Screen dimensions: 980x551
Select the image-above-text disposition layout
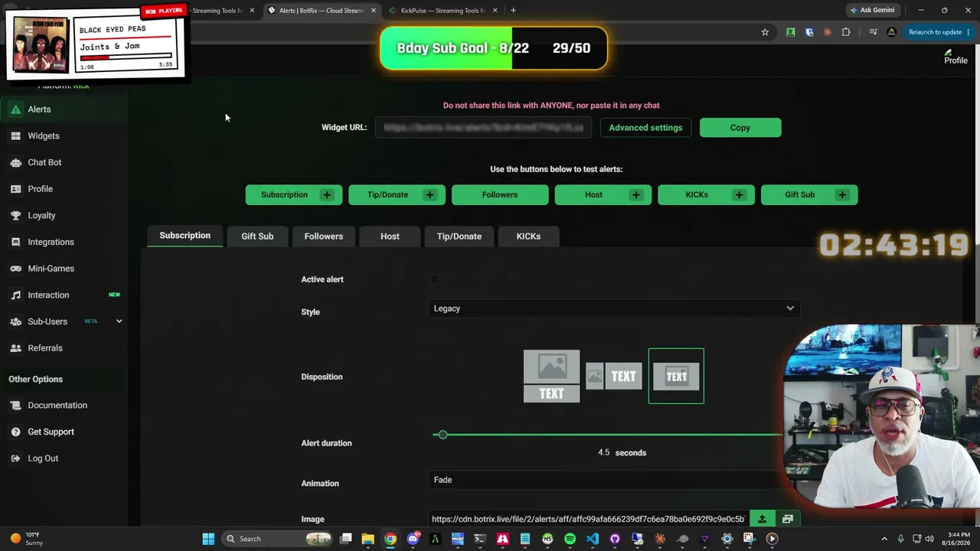(x=551, y=376)
